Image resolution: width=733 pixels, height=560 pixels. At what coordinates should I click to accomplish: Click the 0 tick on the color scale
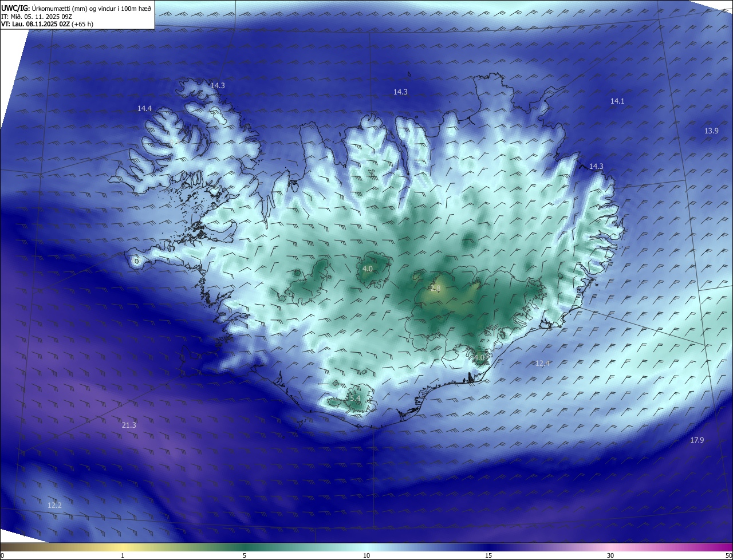(2, 555)
